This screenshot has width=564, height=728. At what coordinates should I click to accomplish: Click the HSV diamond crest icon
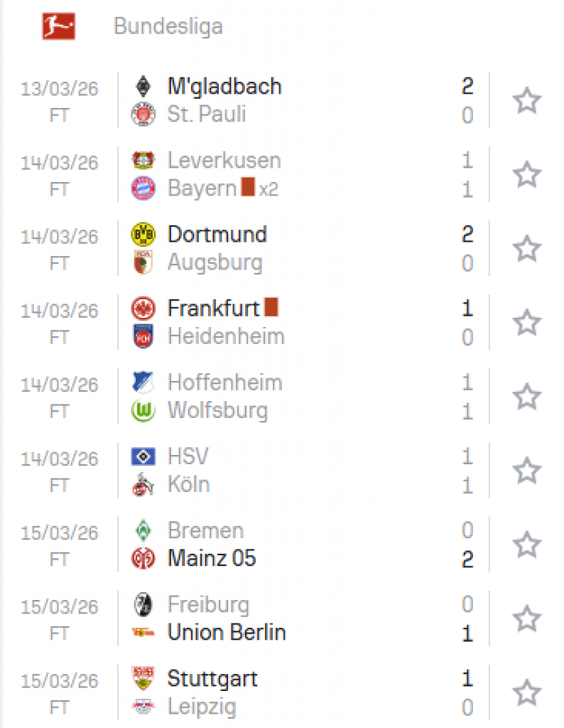click(143, 456)
